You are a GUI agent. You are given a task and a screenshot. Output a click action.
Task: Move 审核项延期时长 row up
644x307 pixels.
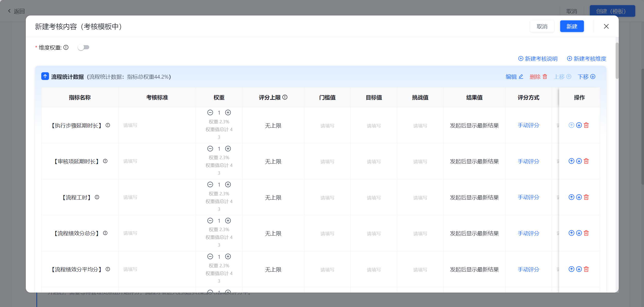point(572,161)
